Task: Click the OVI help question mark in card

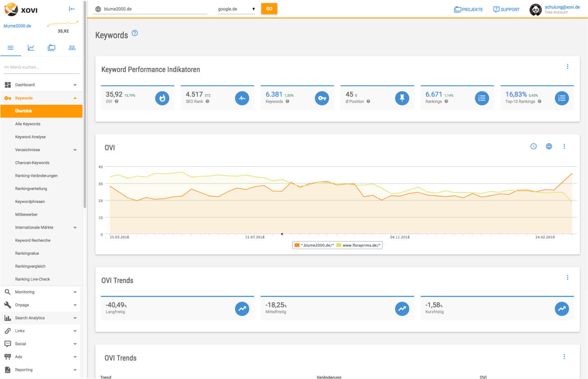Action: point(117,101)
